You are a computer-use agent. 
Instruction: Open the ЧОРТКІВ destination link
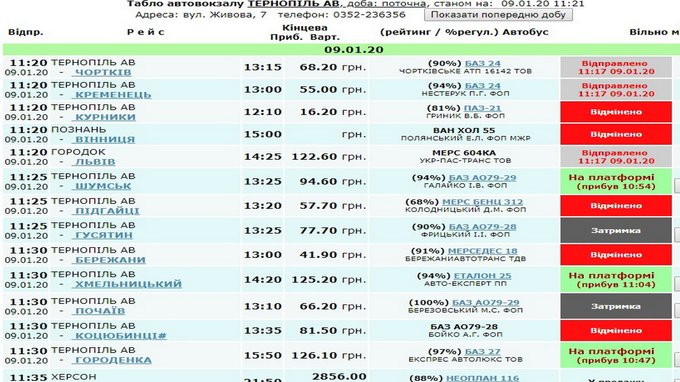(103, 72)
